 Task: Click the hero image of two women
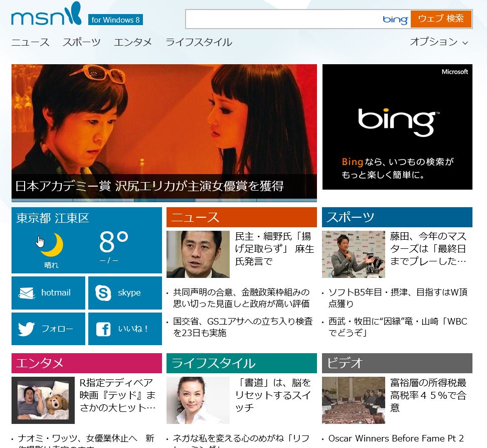[x=164, y=119]
